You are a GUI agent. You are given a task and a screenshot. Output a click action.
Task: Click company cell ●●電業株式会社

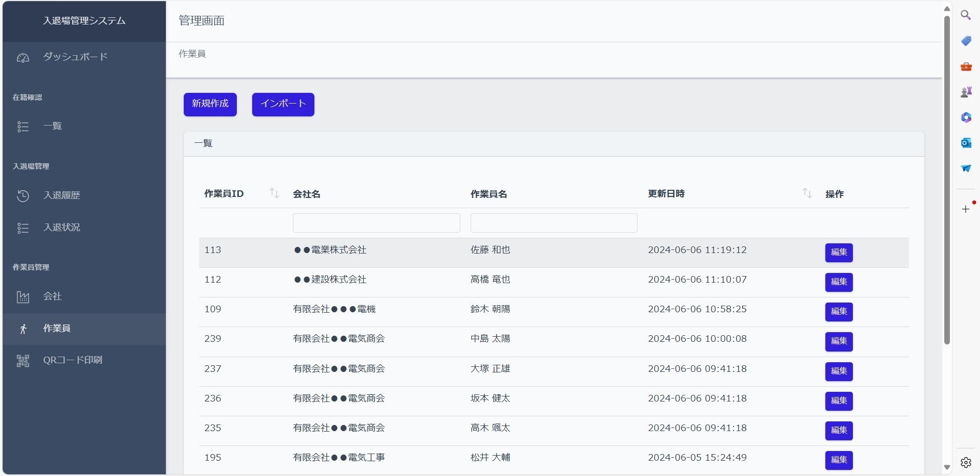pyautogui.click(x=330, y=250)
